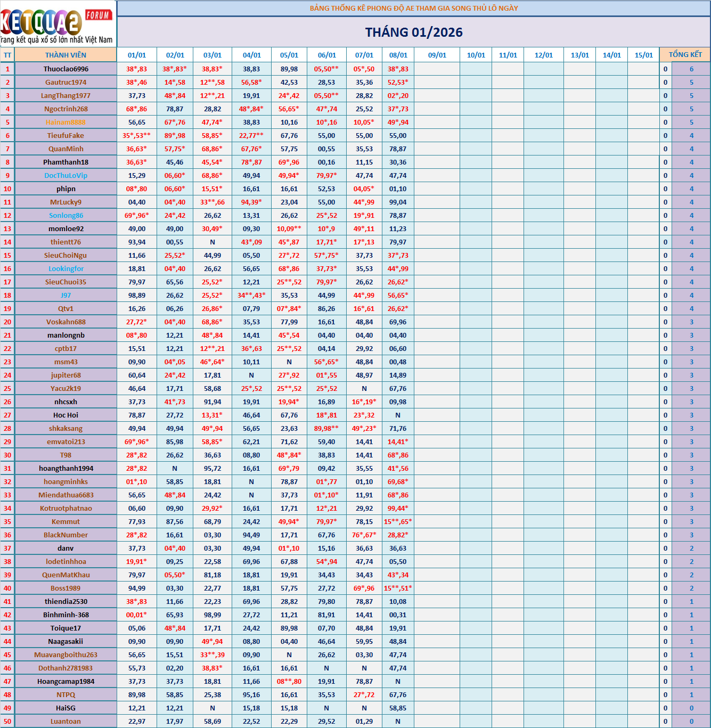Select the 01/01 date column header
The height and width of the screenshot is (728, 711).
click(x=137, y=55)
